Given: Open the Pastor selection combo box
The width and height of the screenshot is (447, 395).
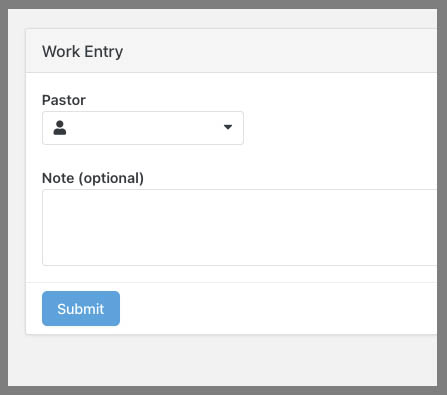Looking at the screenshot, I should pos(143,128).
